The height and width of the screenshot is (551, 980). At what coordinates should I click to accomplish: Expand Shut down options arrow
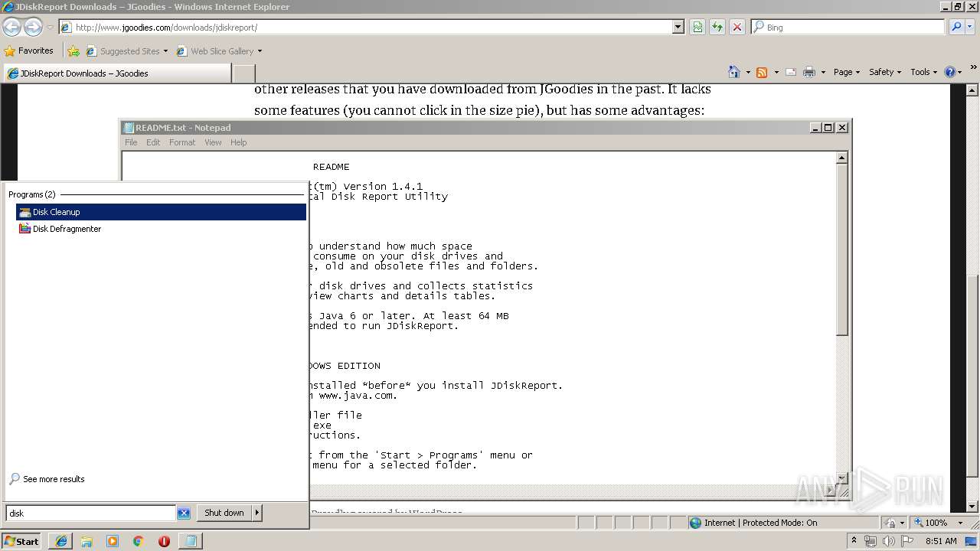click(257, 513)
